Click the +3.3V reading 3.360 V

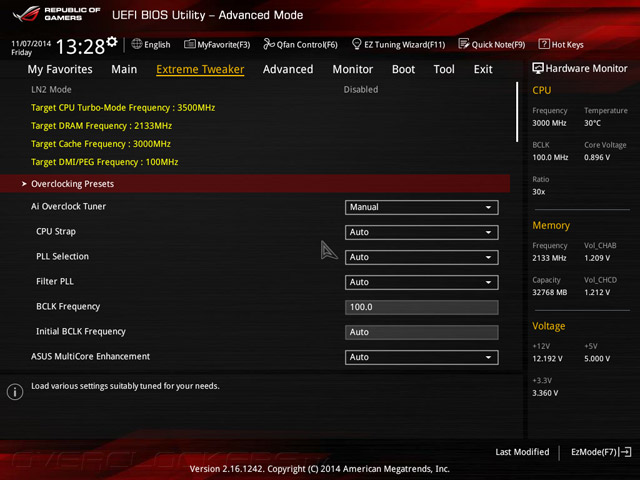coord(545,393)
